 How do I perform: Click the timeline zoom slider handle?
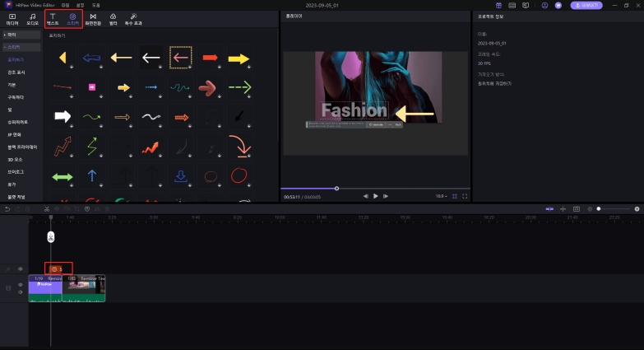pos(599,209)
